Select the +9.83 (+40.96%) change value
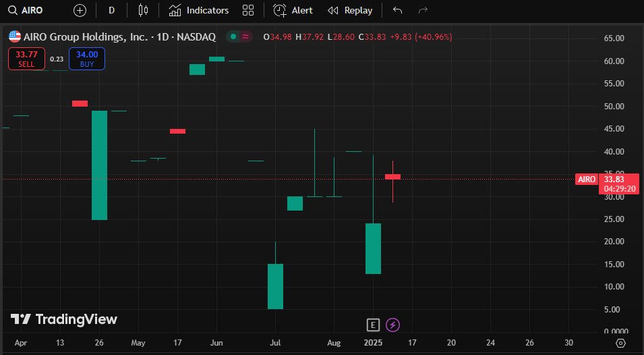The height and width of the screenshot is (355, 644). tap(421, 37)
